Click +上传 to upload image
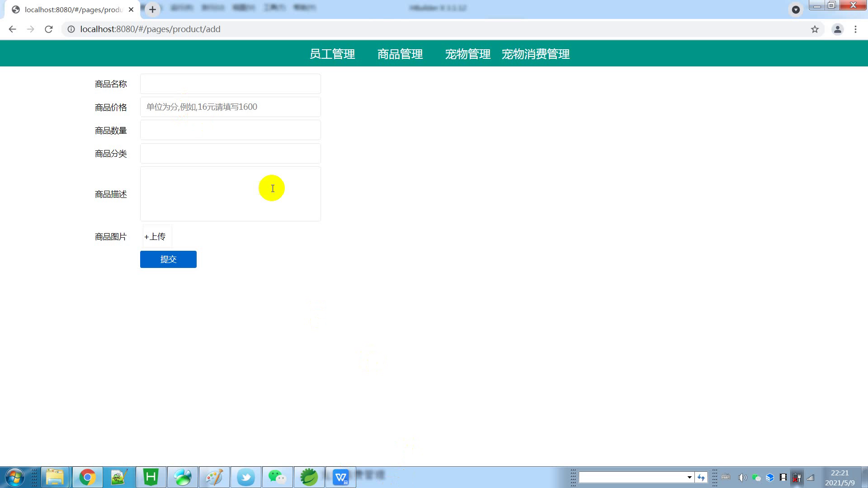 point(155,237)
